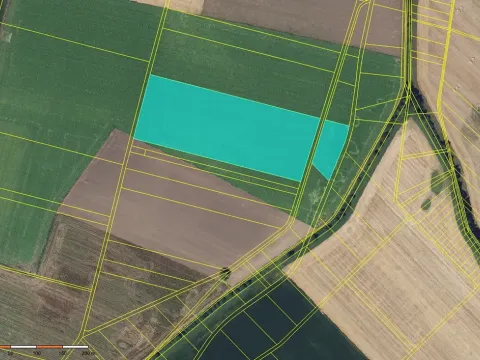
Task: Select the large highlighted cyan parcel
Action: click(x=227, y=128)
